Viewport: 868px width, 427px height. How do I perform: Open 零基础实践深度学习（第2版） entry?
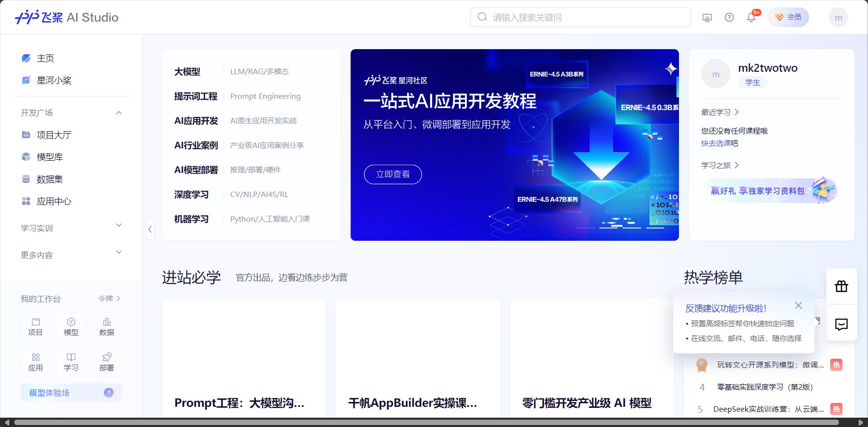tap(765, 387)
